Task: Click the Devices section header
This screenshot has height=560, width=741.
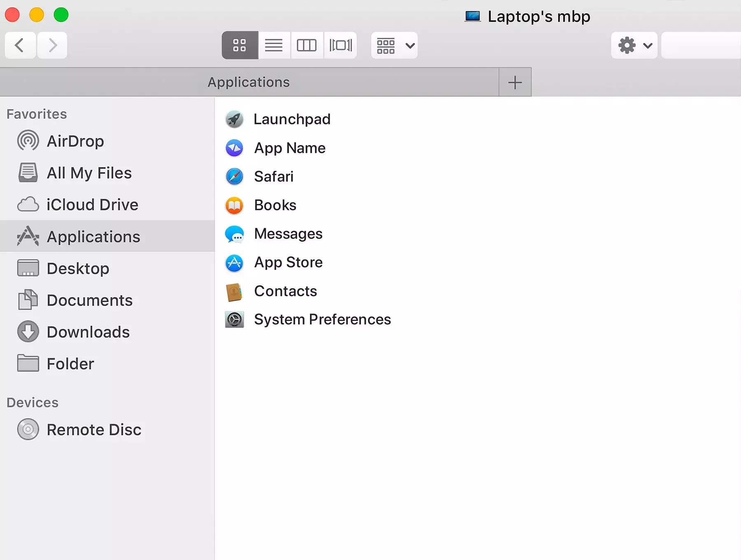Action: coord(33,403)
